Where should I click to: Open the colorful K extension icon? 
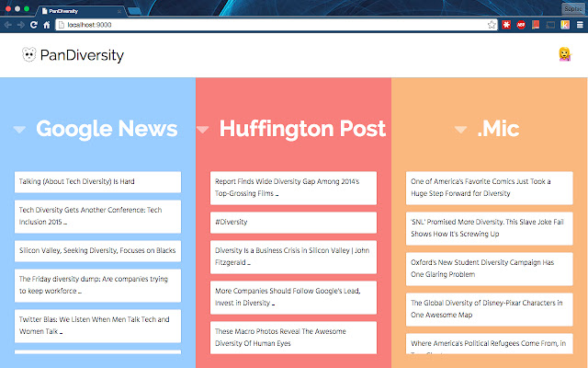(x=565, y=25)
